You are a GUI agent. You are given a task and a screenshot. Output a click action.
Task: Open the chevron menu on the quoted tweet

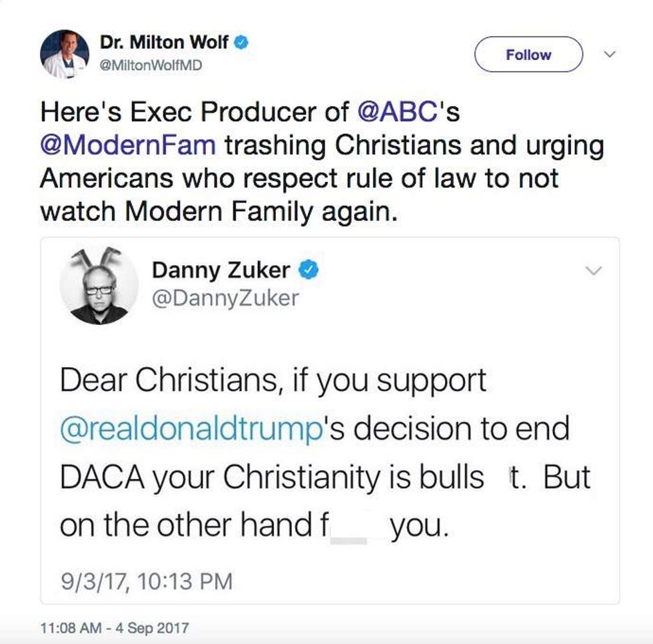click(592, 270)
